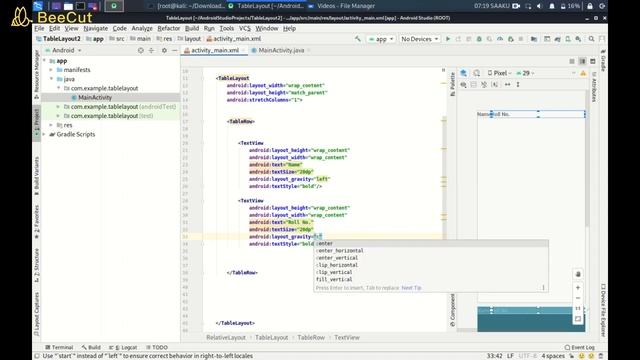Click the orientation icon in preview toolbar
Viewport: 640px width, 360px height.
coord(476,73)
